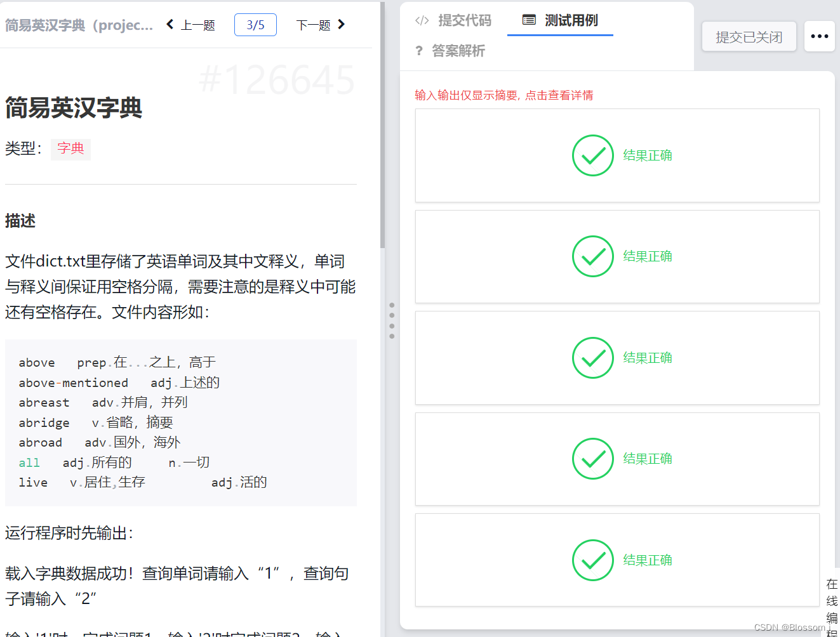Click the 上一题 previous question link
This screenshot has height=637, width=840.
coord(198,25)
